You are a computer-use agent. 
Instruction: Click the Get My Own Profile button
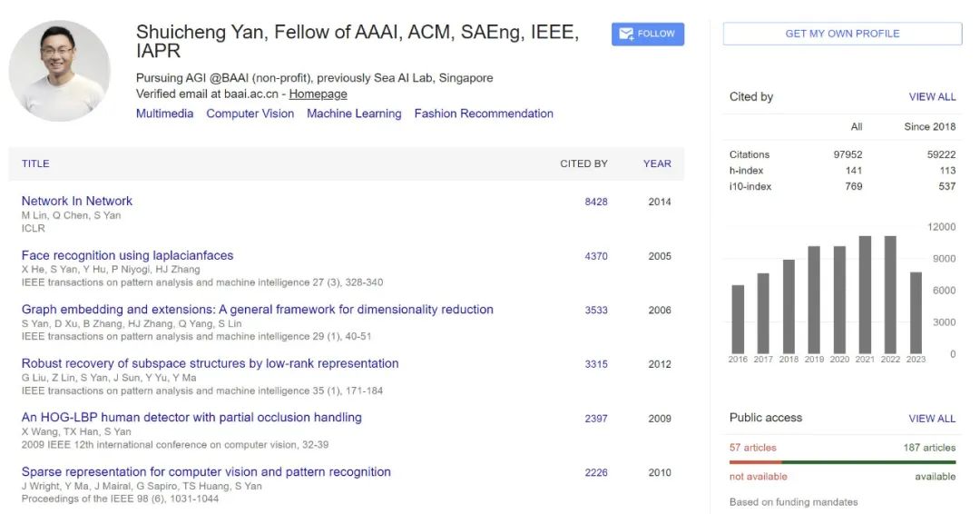(842, 34)
